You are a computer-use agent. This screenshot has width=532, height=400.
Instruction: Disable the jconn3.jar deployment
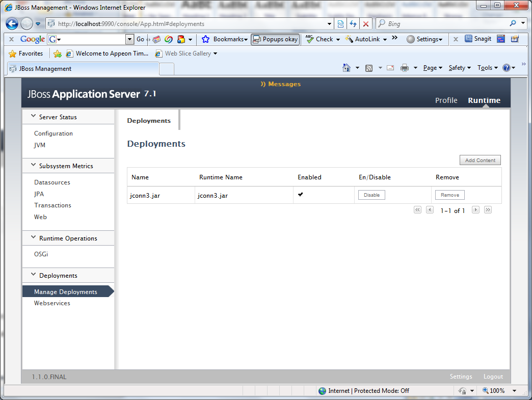371,195
